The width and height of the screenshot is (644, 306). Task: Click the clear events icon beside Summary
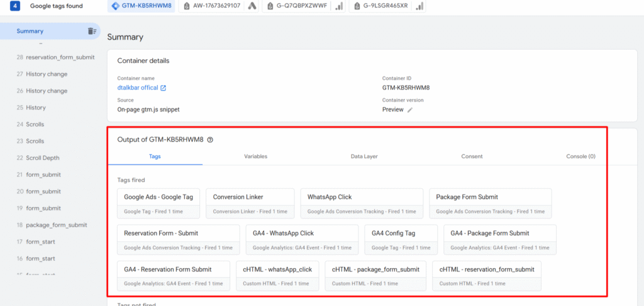click(92, 31)
